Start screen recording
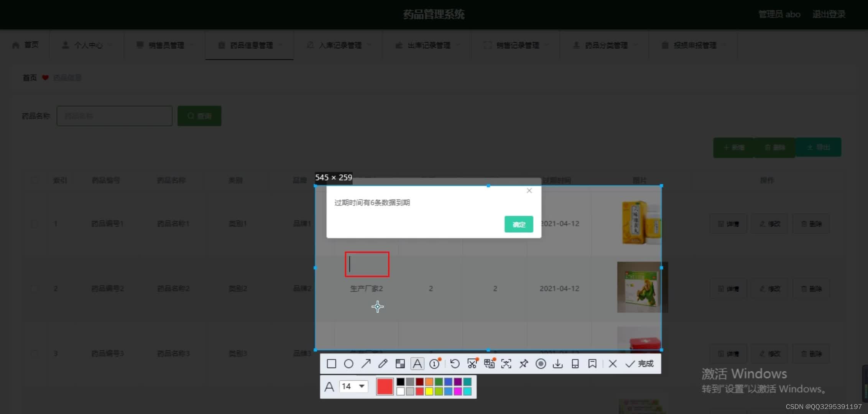Screen dimensions: 868x414 click(x=541, y=364)
